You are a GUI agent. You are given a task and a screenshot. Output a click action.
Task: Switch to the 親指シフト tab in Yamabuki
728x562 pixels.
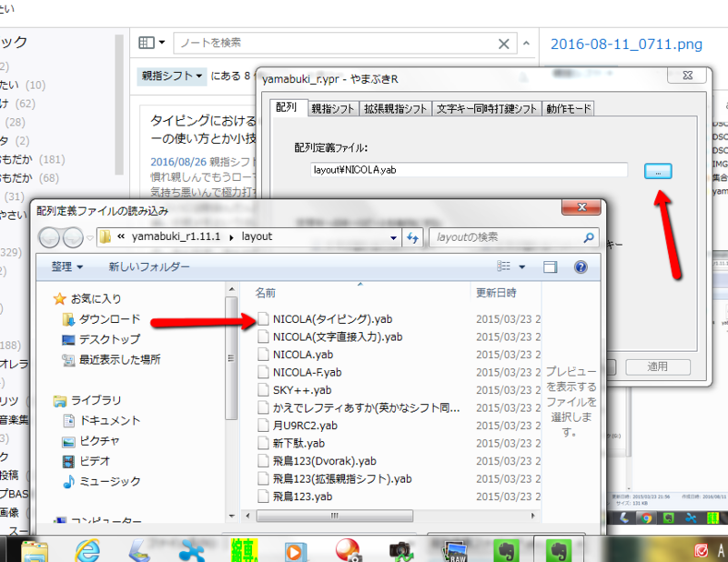333,108
